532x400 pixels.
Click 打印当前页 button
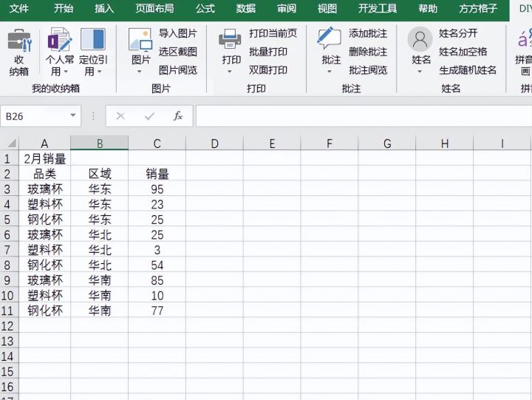pyautogui.click(x=273, y=33)
